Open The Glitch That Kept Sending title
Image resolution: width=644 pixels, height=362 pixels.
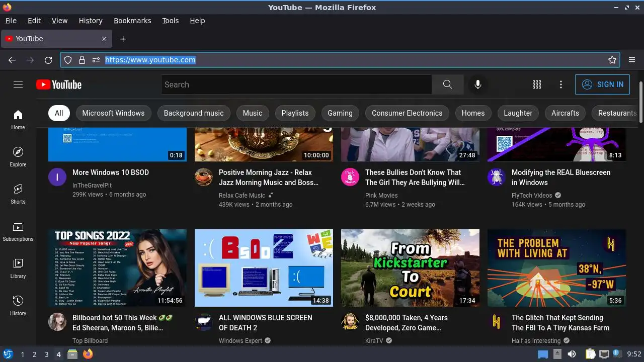(x=560, y=323)
